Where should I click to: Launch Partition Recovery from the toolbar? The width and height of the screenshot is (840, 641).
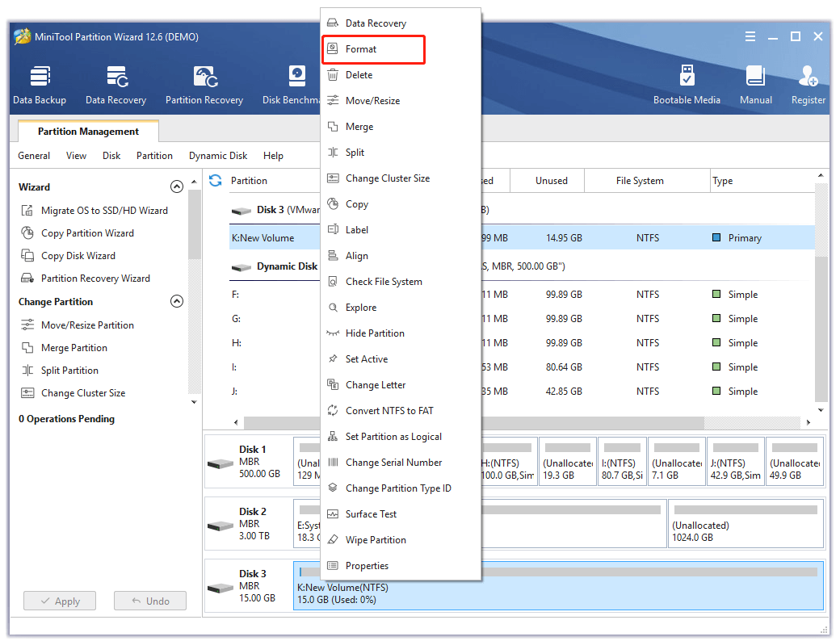204,85
